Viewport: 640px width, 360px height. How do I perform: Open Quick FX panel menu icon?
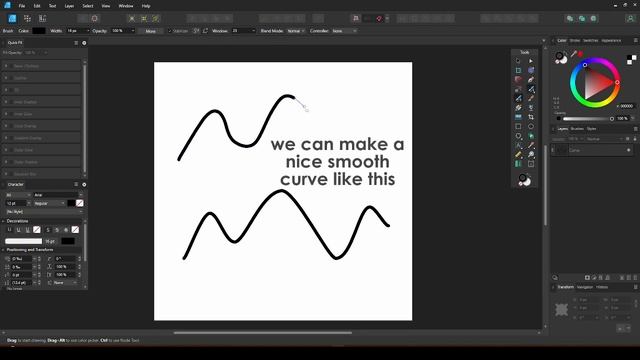[x=76, y=43]
